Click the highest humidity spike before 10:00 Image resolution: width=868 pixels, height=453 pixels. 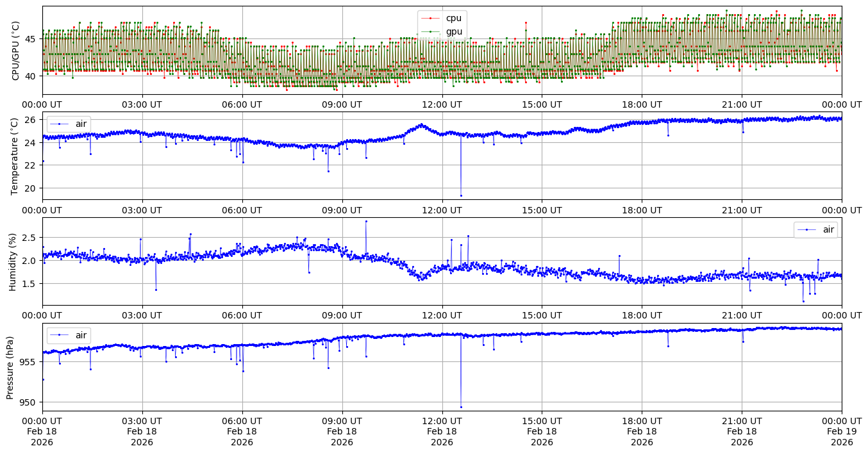pos(366,221)
